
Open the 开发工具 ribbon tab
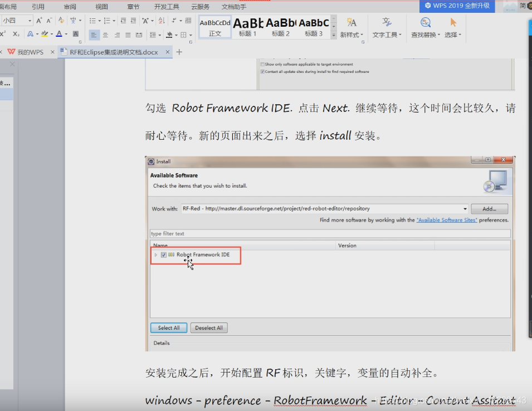(167, 7)
